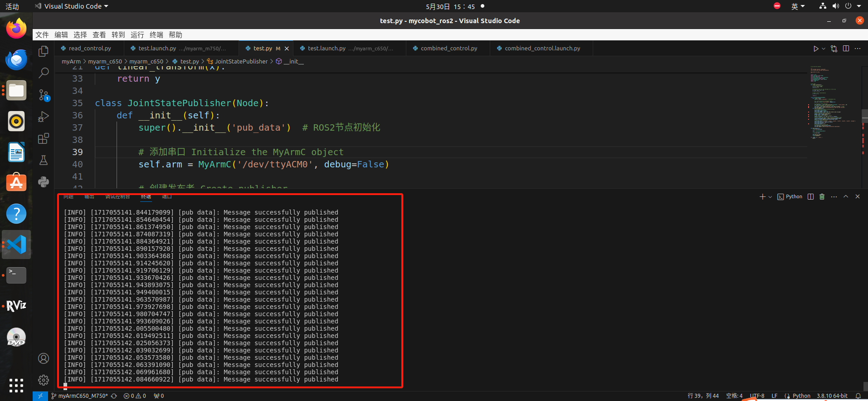Open errors and warnings count in status bar
868x401 pixels.
[x=135, y=396]
